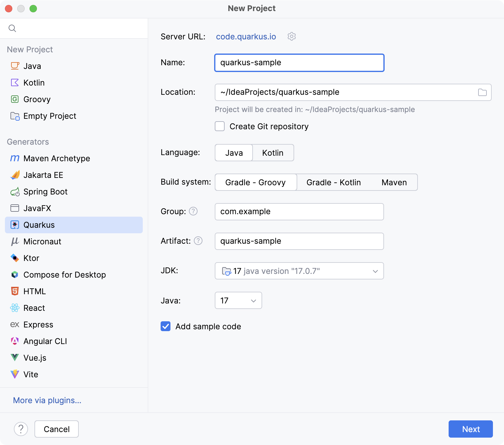Switch language to Kotlin
This screenshot has height=445, width=504.
click(273, 153)
